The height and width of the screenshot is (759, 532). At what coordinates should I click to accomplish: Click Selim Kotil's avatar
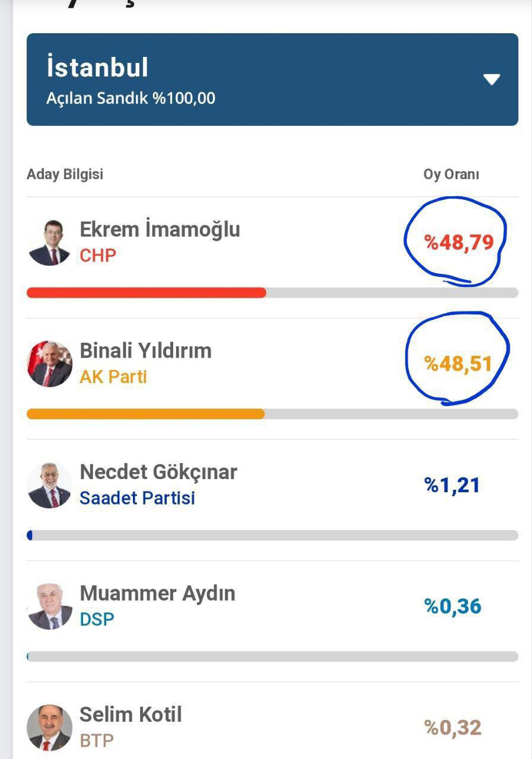click(50, 727)
